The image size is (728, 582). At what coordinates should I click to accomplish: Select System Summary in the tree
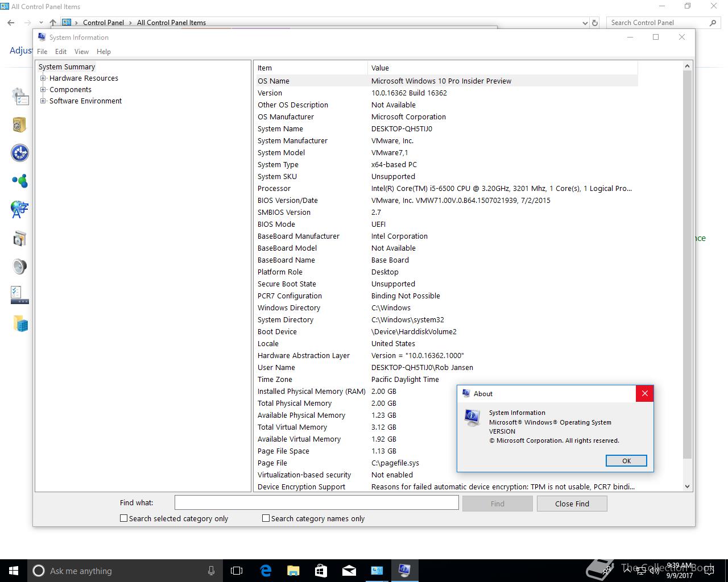pyautogui.click(x=67, y=67)
